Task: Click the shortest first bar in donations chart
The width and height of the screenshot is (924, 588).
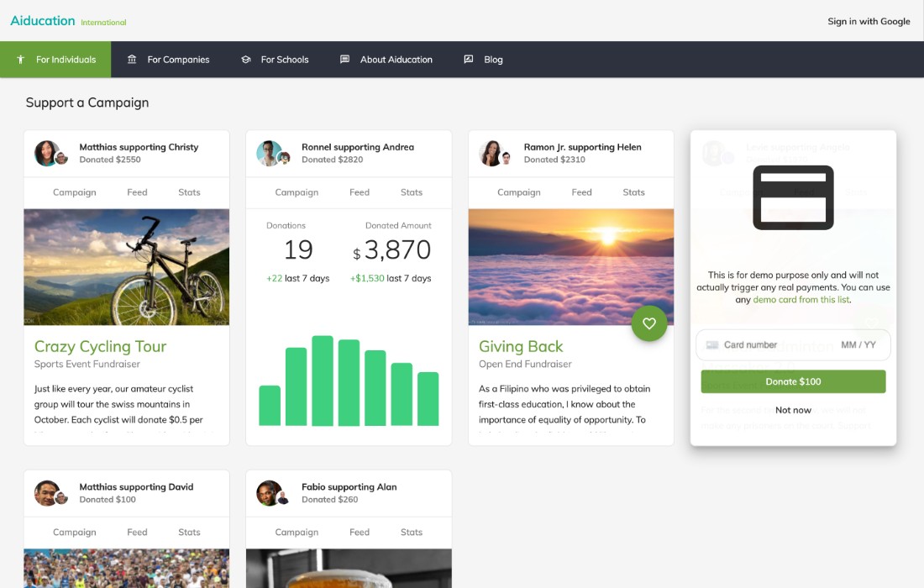Action: tap(270, 406)
